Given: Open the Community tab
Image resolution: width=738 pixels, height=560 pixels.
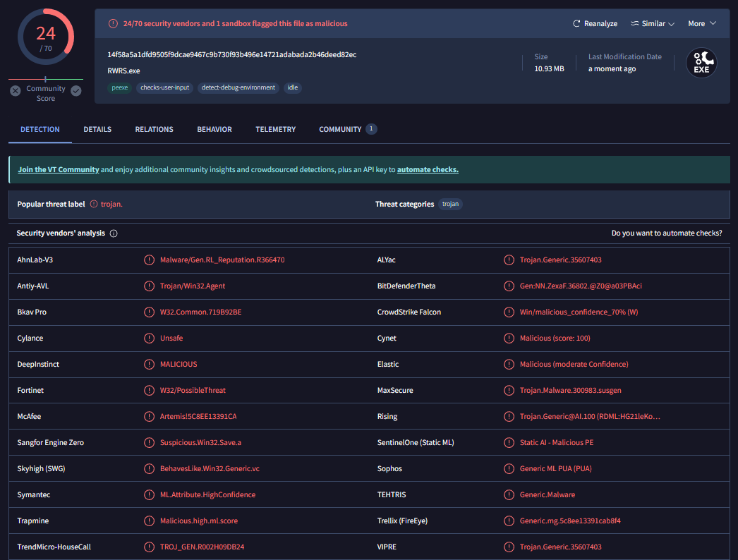Looking at the screenshot, I should (347, 129).
